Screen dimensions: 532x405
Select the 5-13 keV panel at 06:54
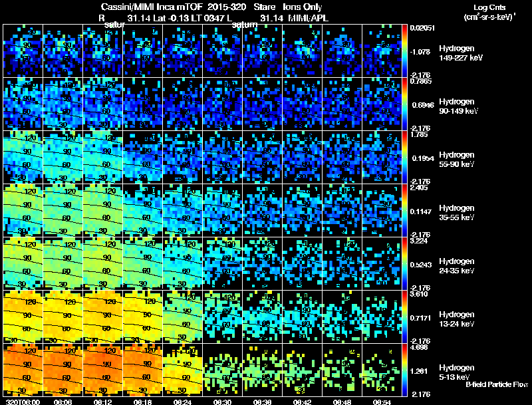pos(382,370)
